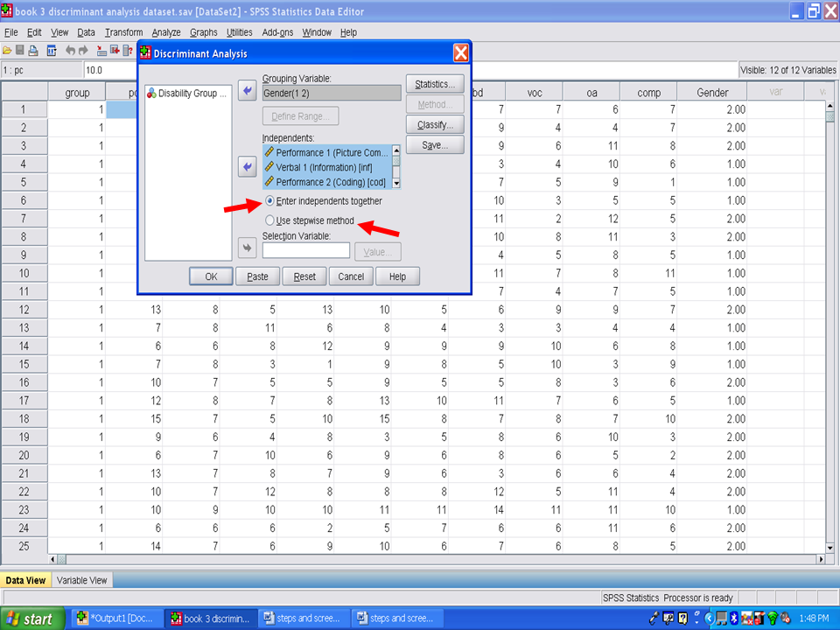This screenshot has width=840, height=630.
Task: Click the Print toolbar icon
Action: [33, 51]
